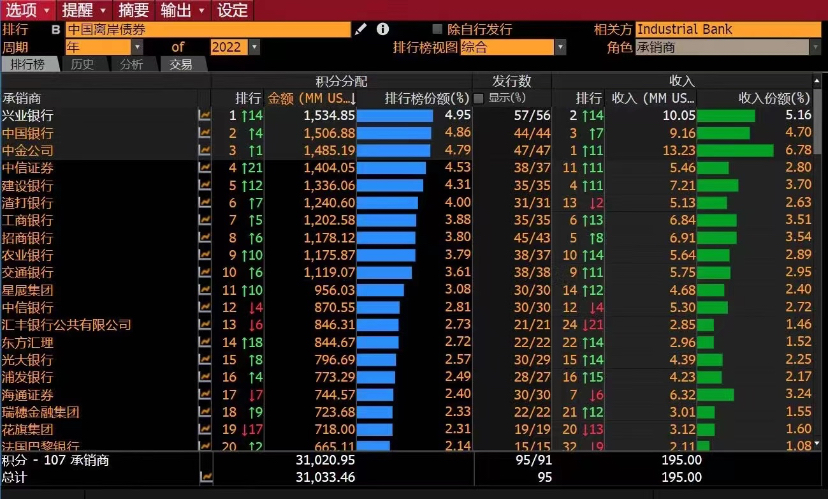
Task: Open chart icon in 总计 row
Action: point(206,477)
